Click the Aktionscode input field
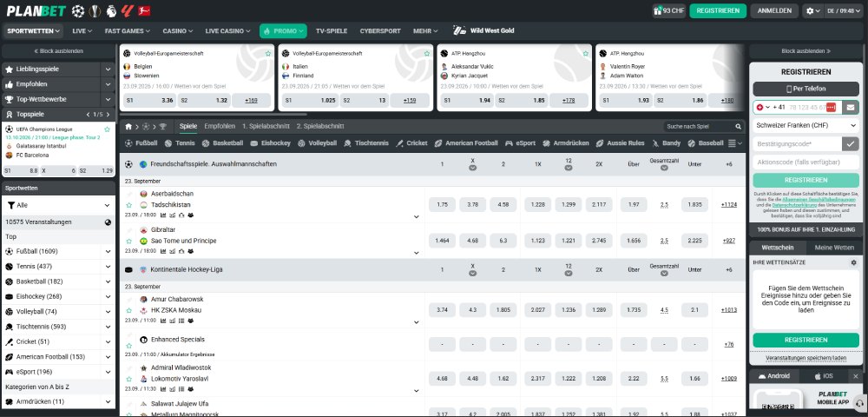868x417 pixels. click(x=806, y=162)
